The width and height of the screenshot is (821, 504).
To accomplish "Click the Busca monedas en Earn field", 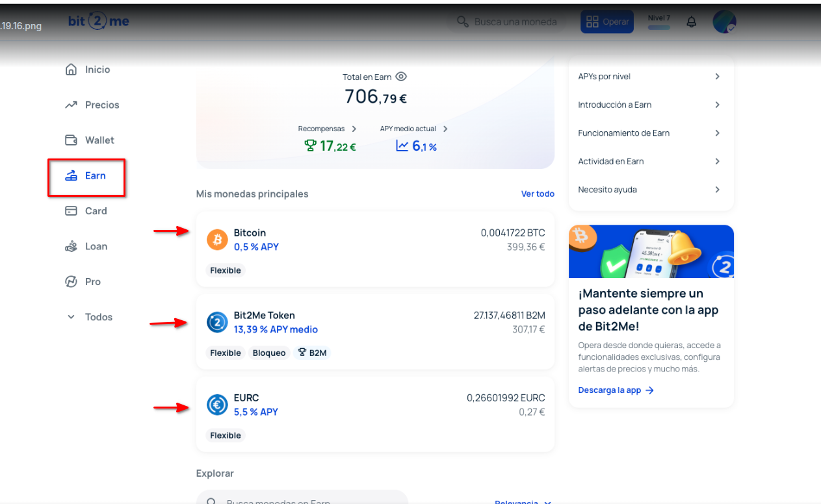I will tap(302, 498).
